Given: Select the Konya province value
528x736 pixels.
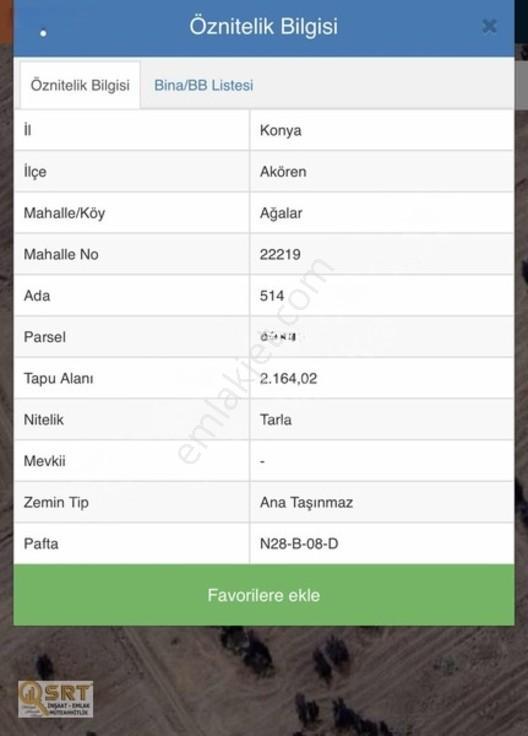Looking at the screenshot, I should pos(281,130).
